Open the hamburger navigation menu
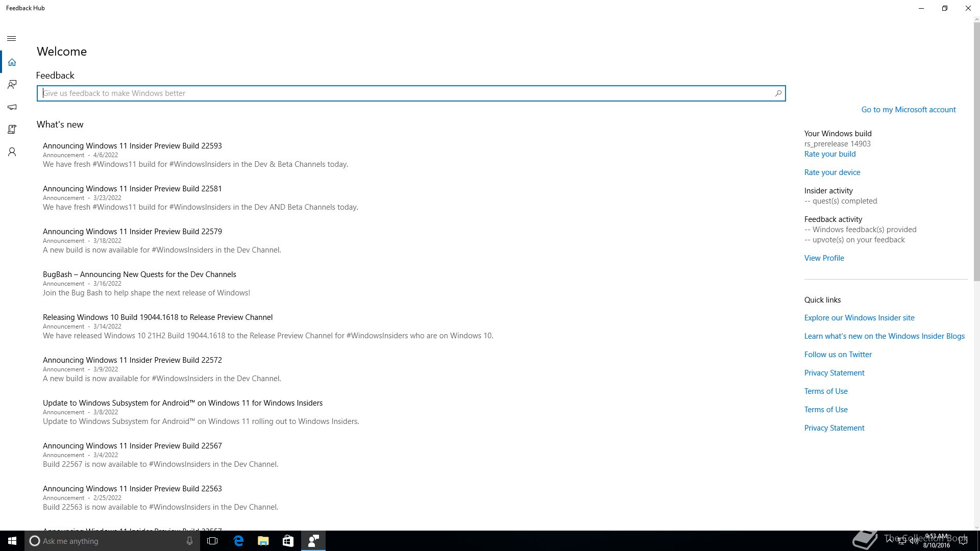The height and width of the screenshot is (551, 980). tap(12, 39)
